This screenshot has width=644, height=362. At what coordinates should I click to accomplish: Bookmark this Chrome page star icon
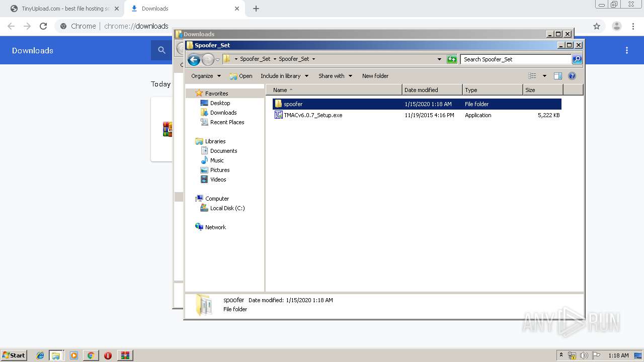pyautogui.click(x=597, y=26)
